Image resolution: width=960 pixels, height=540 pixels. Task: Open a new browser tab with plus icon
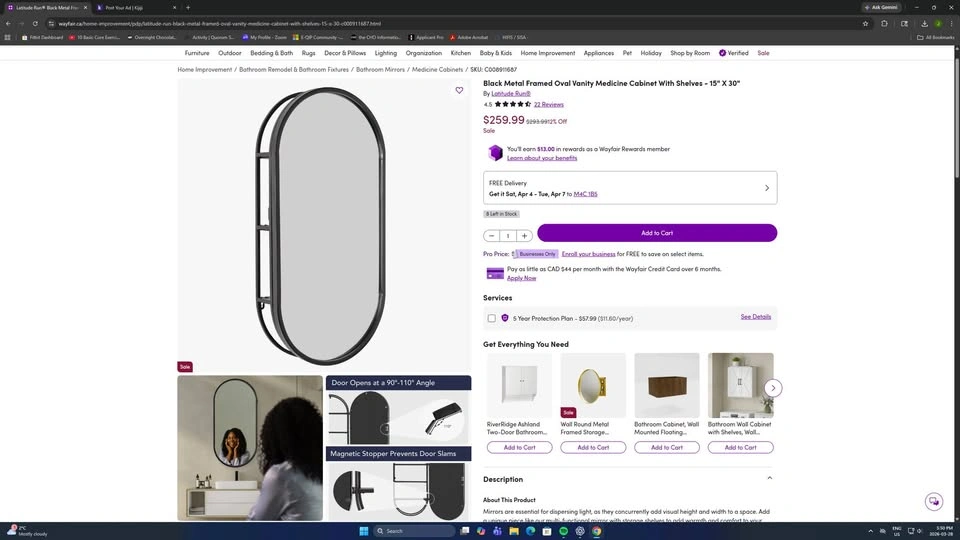click(x=188, y=7)
